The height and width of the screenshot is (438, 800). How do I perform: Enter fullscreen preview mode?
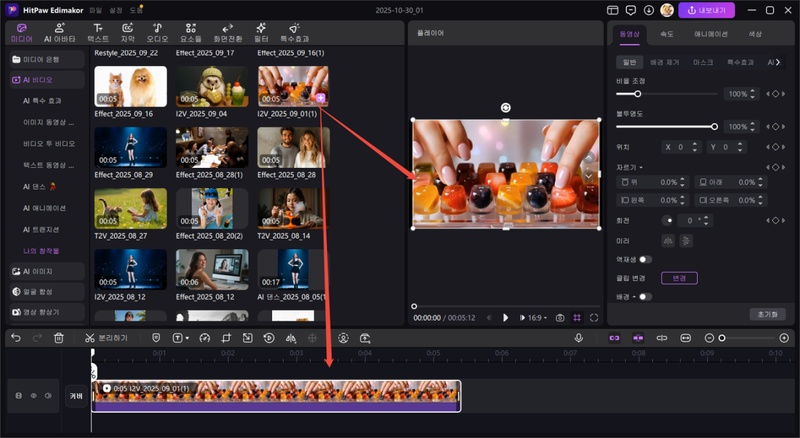point(594,317)
